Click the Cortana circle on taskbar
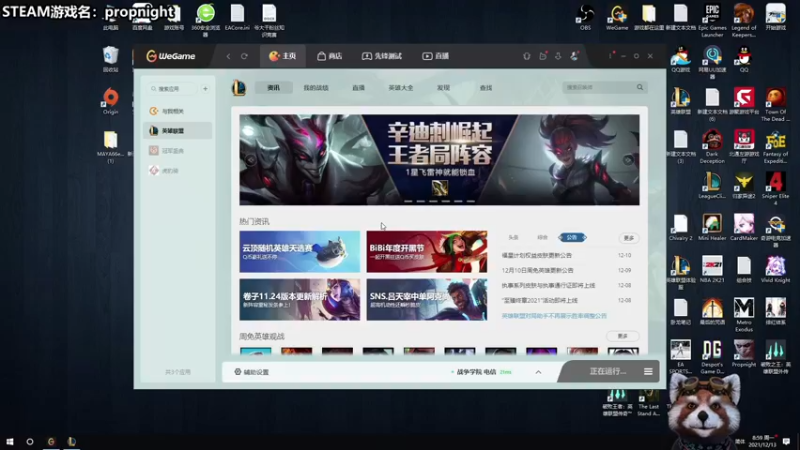The height and width of the screenshot is (450, 800). tap(30, 441)
